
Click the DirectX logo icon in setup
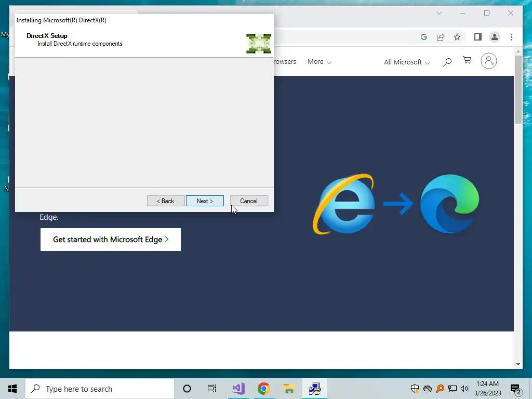point(259,44)
